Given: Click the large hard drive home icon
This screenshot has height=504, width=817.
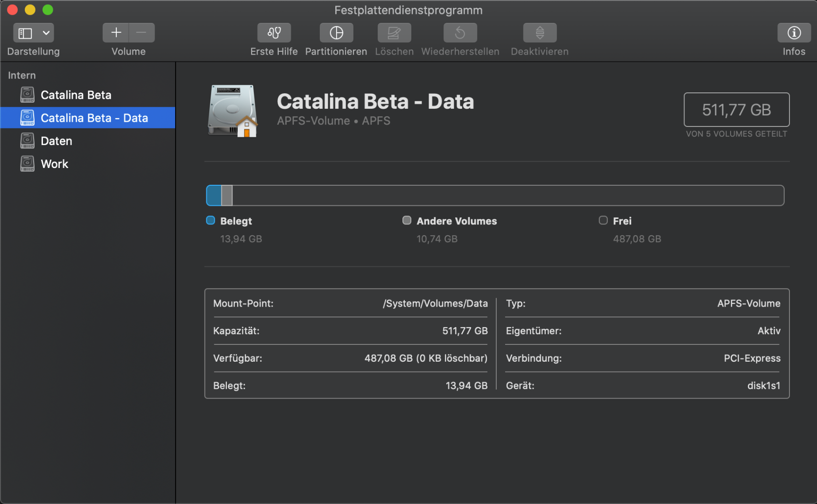Looking at the screenshot, I should click(x=232, y=111).
